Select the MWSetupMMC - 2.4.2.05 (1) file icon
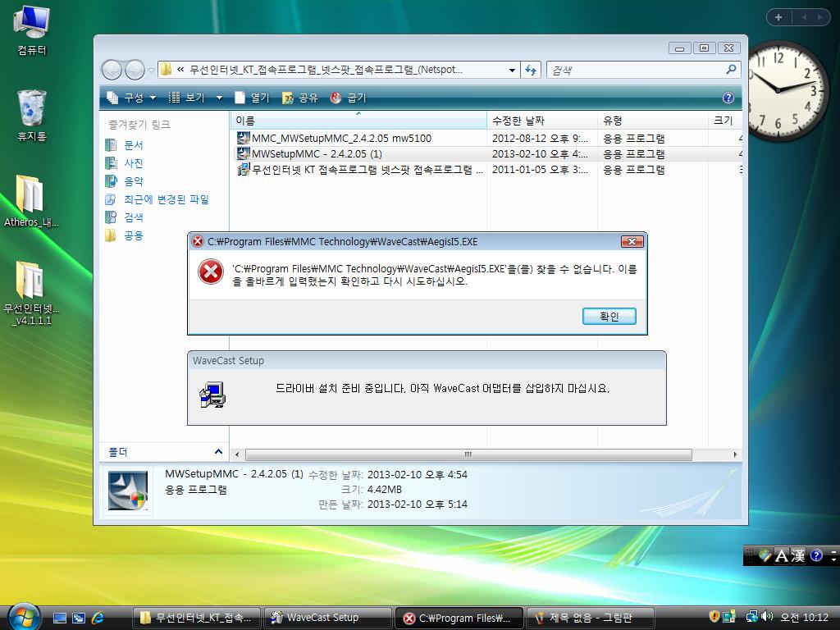The image size is (840, 630). click(x=243, y=153)
